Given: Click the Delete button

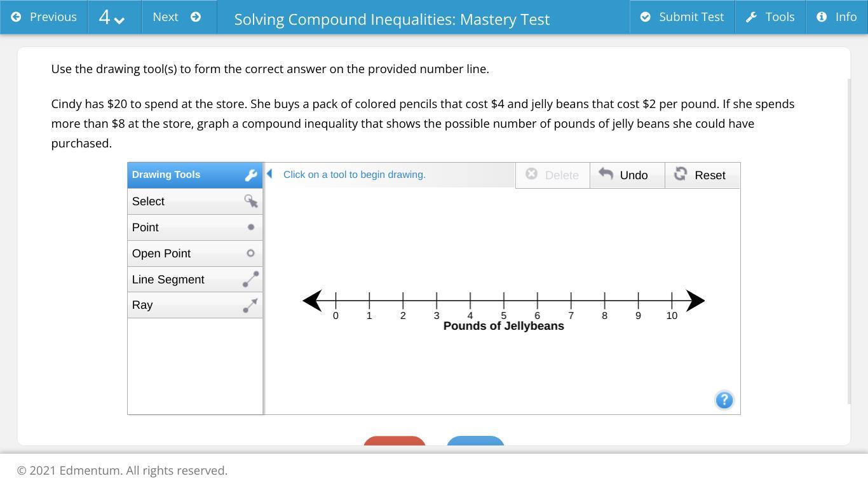Looking at the screenshot, I should click(552, 175).
